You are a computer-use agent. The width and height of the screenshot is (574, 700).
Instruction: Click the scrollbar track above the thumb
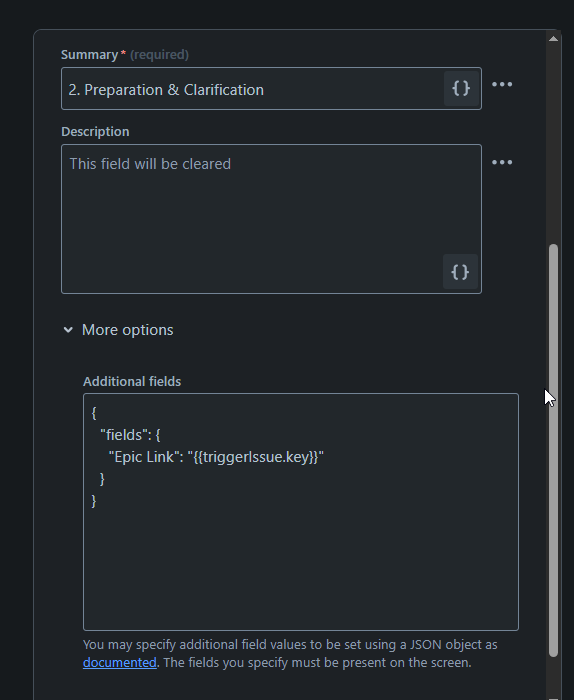coord(553,143)
